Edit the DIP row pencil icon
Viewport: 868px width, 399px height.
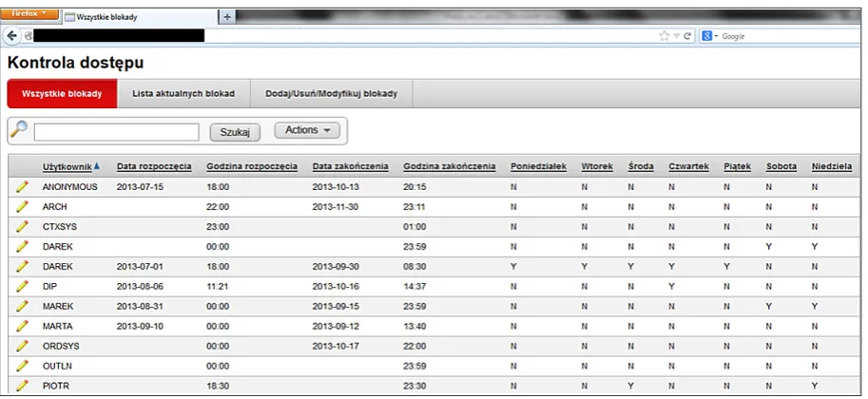(22, 287)
